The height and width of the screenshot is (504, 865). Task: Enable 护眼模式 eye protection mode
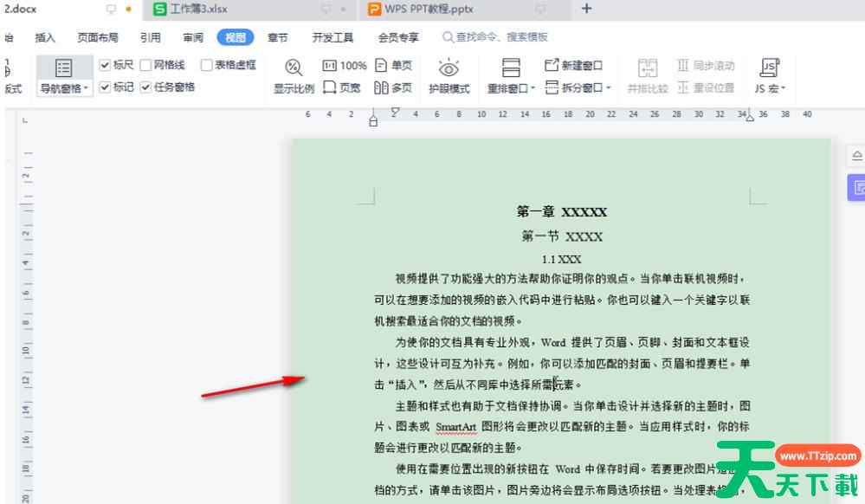(x=449, y=76)
